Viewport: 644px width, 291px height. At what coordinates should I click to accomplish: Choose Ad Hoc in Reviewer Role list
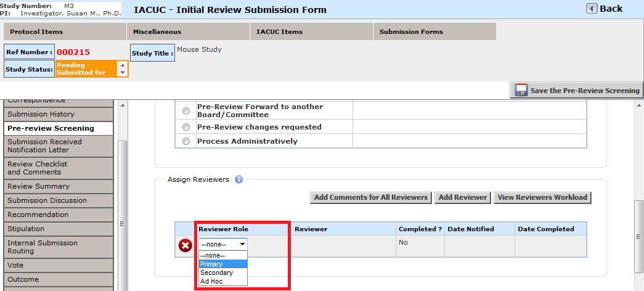[223, 282]
